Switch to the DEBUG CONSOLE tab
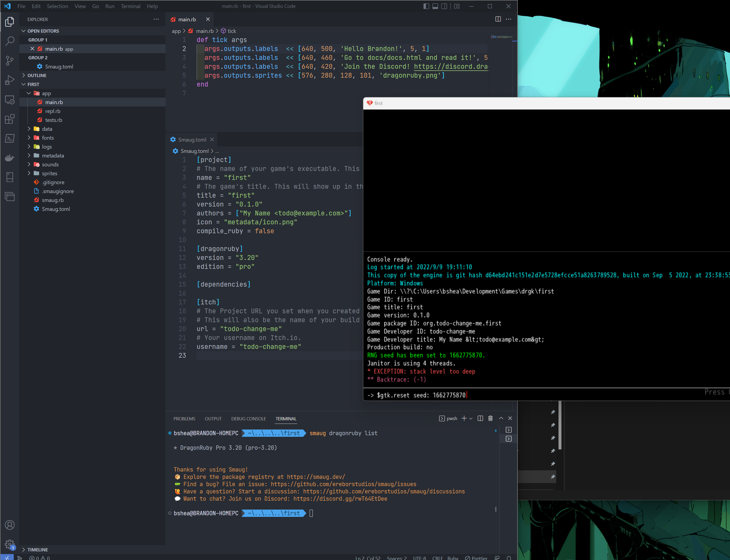The image size is (730, 560). click(248, 419)
